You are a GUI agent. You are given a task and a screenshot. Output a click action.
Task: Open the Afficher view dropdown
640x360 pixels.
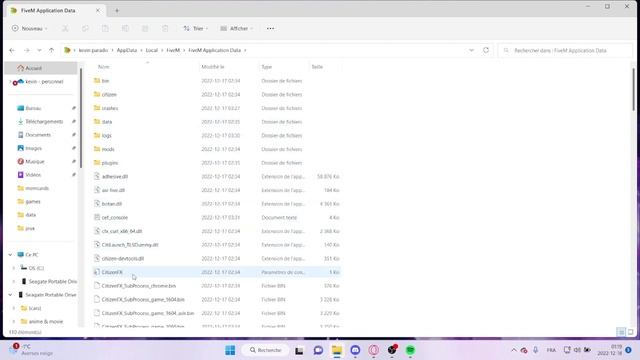[237, 29]
